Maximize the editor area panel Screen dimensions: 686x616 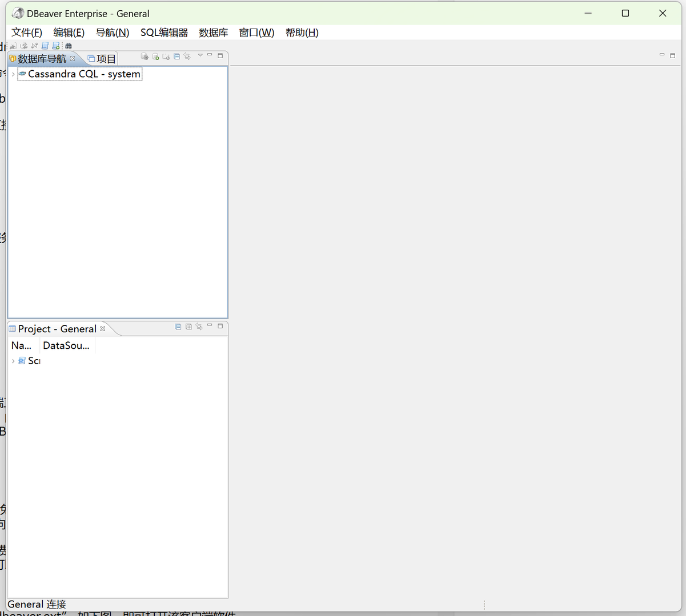pos(673,55)
